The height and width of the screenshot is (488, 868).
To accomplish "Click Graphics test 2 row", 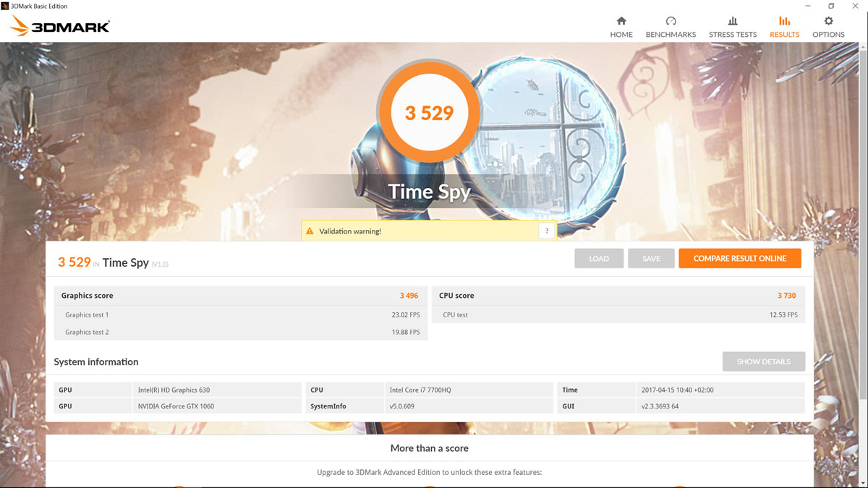I will [241, 333].
